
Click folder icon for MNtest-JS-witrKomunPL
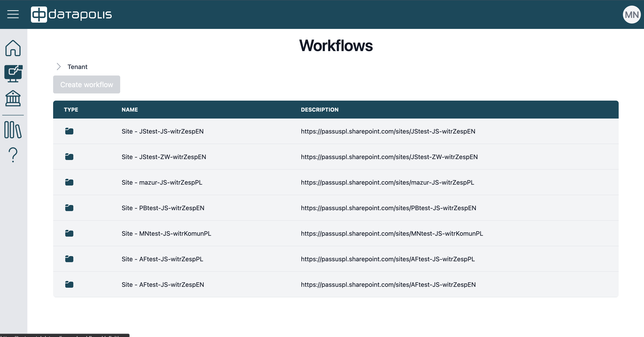(69, 233)
